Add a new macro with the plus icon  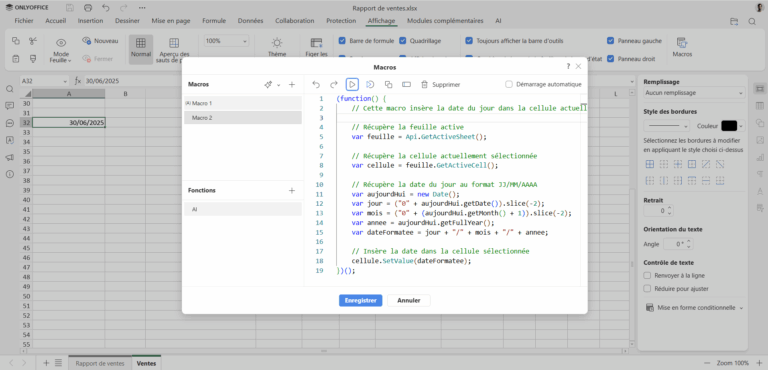click(x=292, y=84)
